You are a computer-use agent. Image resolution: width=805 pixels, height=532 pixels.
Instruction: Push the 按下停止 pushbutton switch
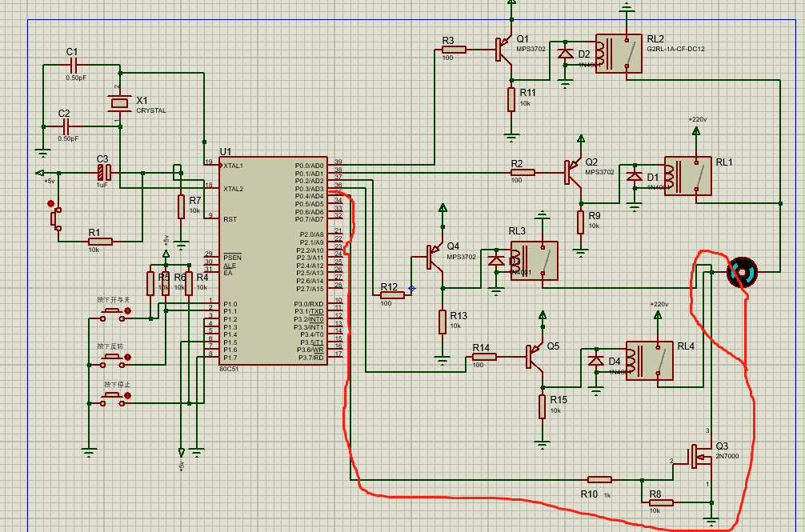click(x=113, y=399)
